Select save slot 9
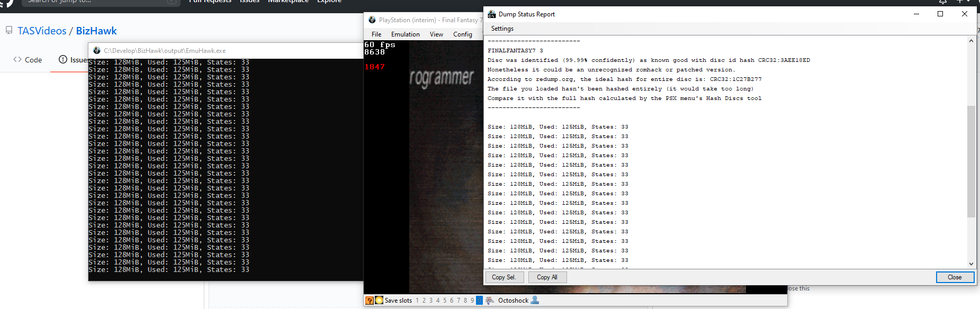The height and width of the screenshot is (309, 980). (x=472, y=301)
